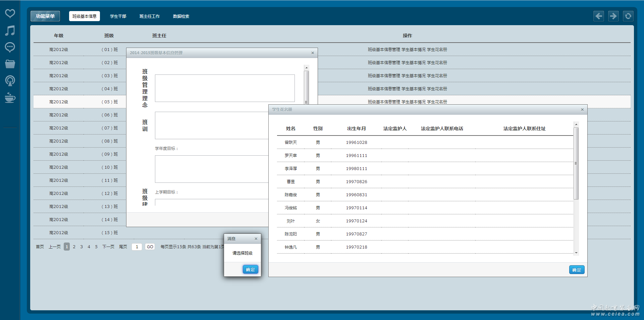Go to 下一页 in pagination

(108, 247)
